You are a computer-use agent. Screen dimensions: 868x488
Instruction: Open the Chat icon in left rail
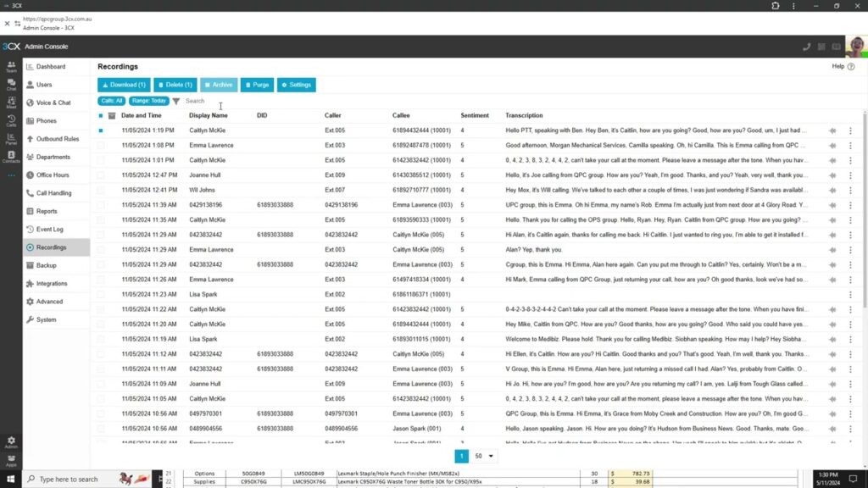click(11, 83)
